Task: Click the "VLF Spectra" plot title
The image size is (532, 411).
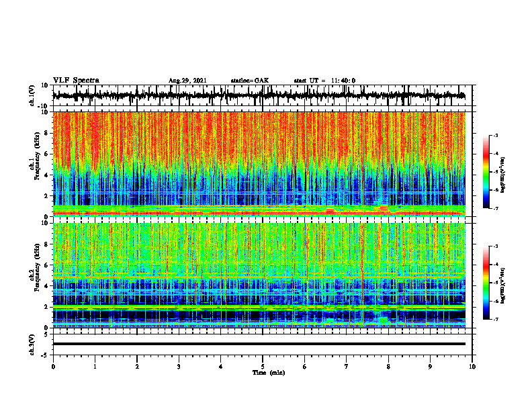Action: coord(76,81)
